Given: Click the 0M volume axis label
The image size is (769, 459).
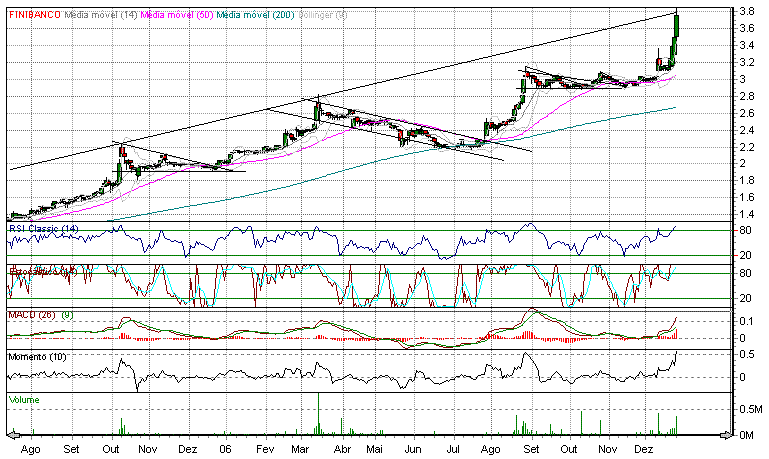Looking at the screenshot, I should pos(747,435).
